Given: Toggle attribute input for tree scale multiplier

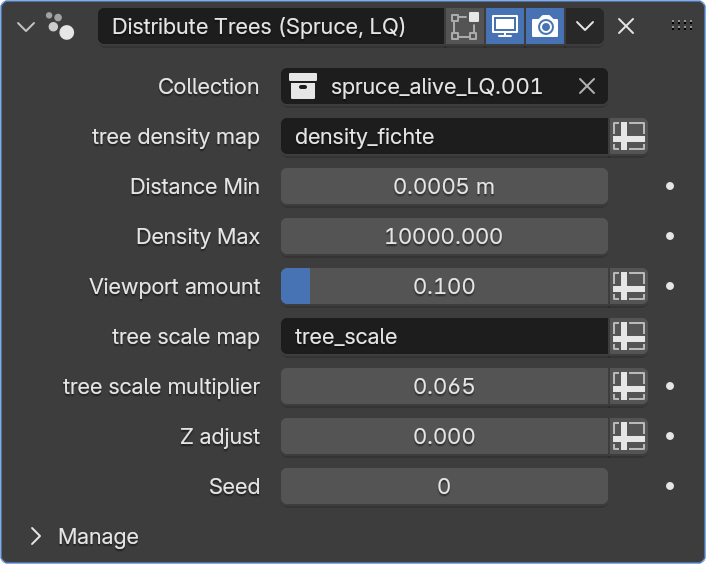Looking at the screenshot, I should point(629,387).
